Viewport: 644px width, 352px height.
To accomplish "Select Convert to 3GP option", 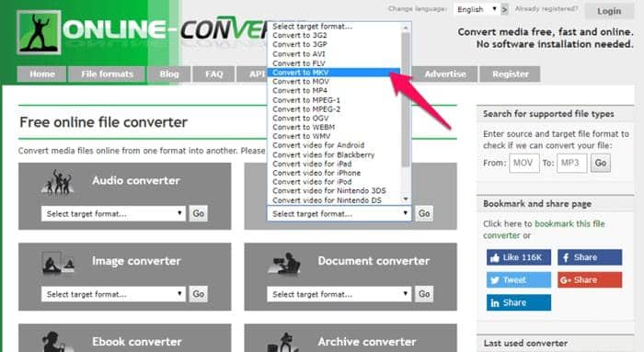I will click(x=334, y=44).
